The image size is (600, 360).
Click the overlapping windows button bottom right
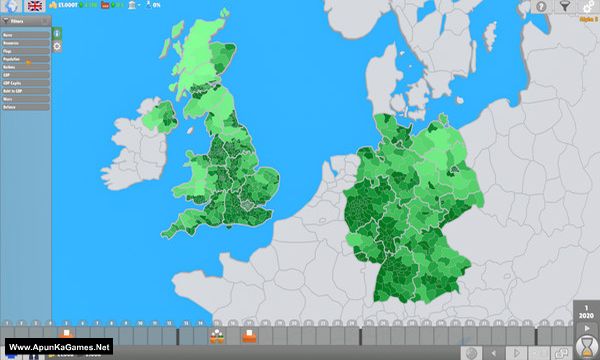[561, 353]
